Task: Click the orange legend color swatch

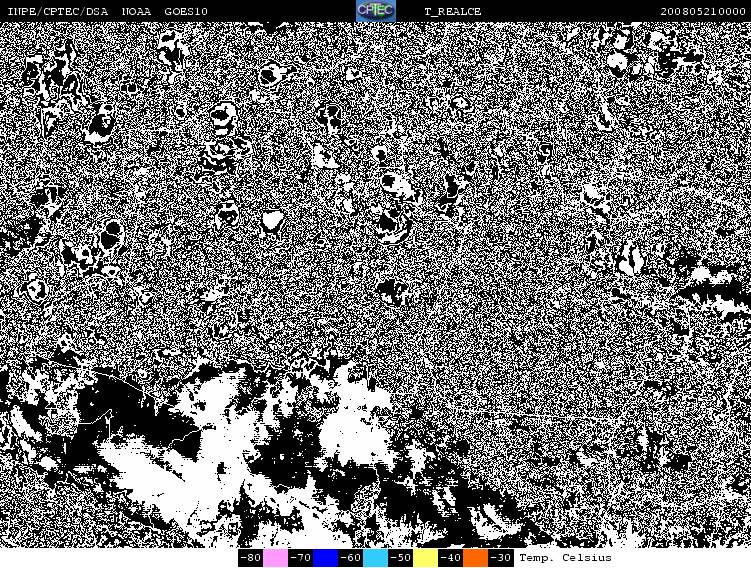Action: click(x=475, y=558)
